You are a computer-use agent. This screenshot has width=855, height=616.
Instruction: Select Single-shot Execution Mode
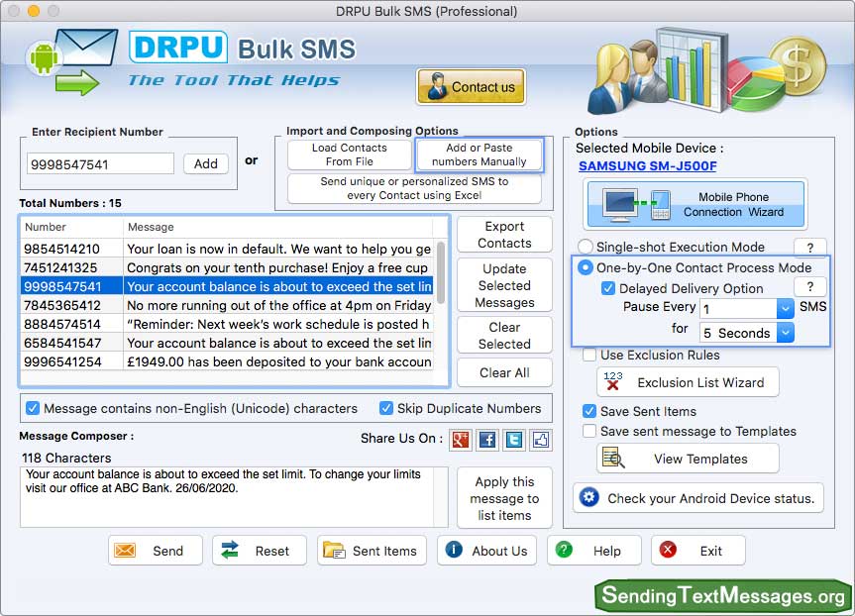(x=586, y=247)
